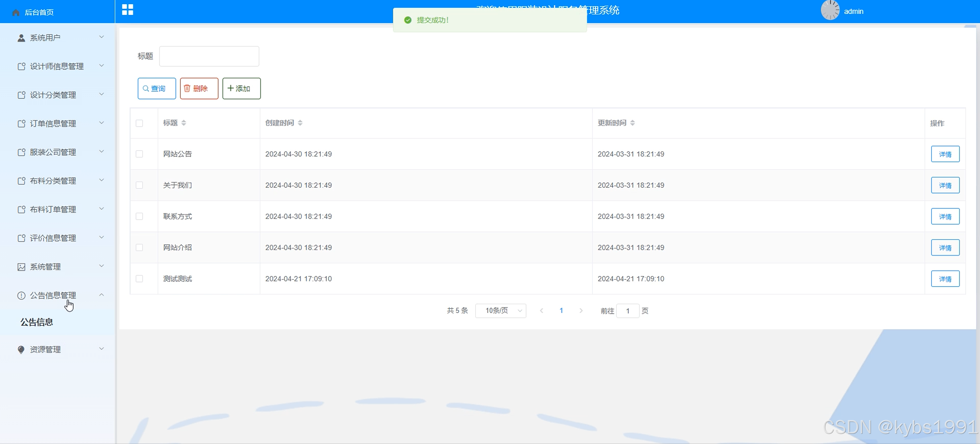980x444 pixels.
Task: Toggle the grid menu icon in header
Action: (127, 10)
